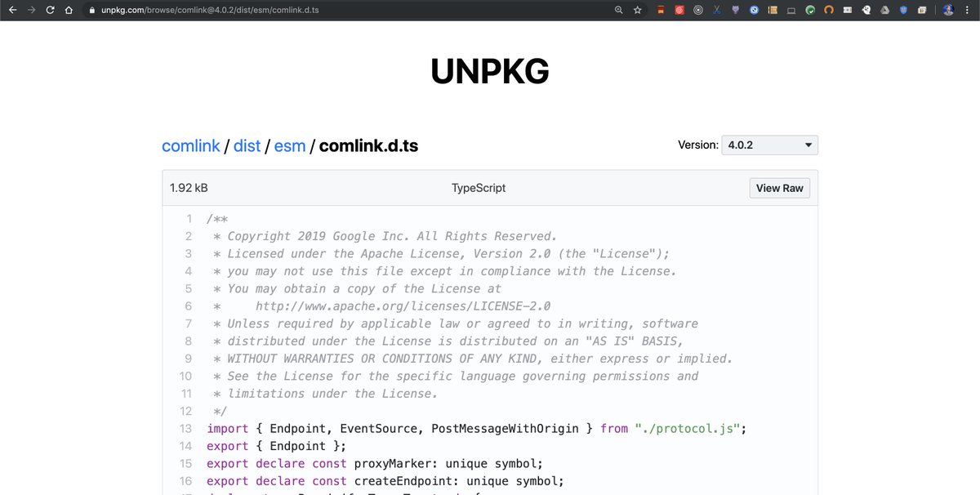
Task: Click the 1.92 kB file size
Action: (189, 188)
